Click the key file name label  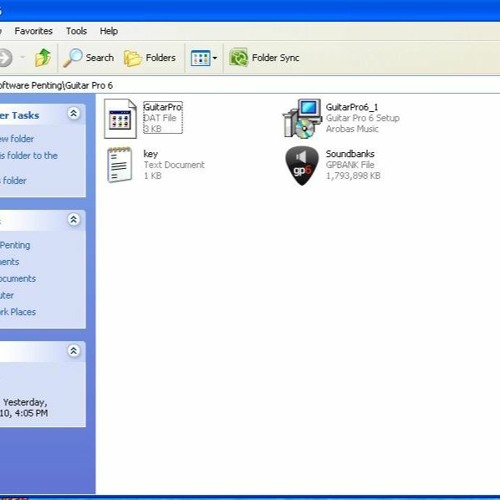(150, 154)
